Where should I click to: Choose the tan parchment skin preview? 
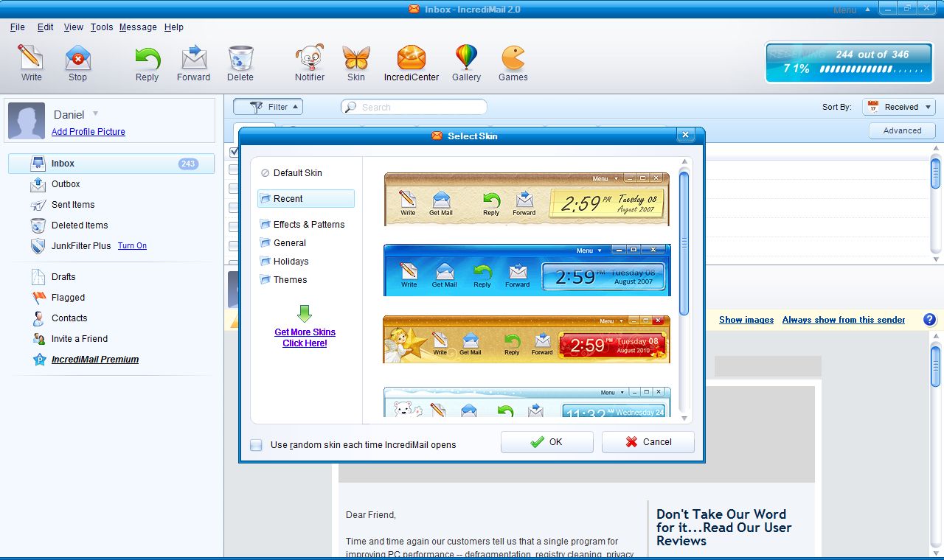pyautogui.click(x=527, y=199)
